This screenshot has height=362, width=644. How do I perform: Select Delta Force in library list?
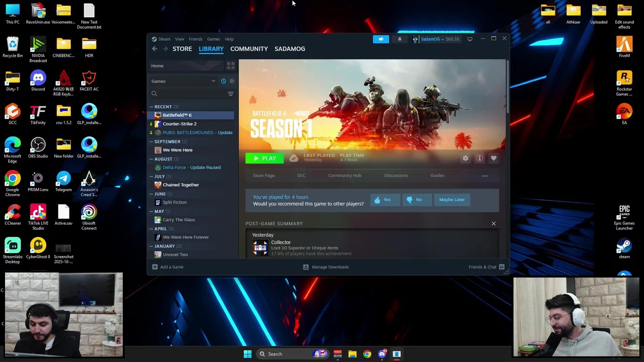pos(192,167)
